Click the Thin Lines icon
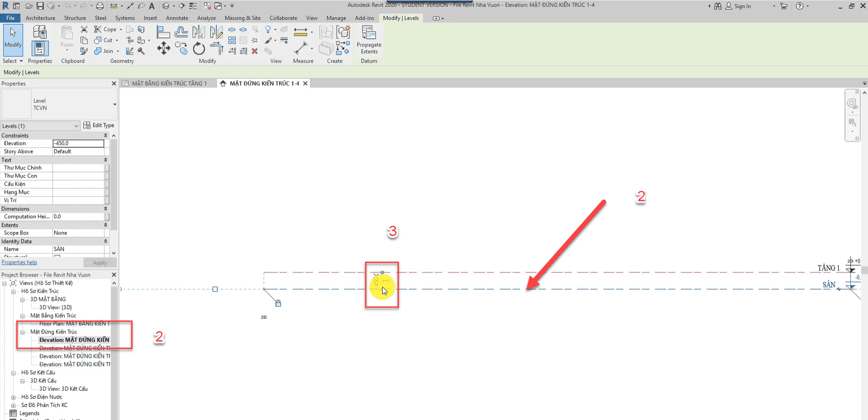Image resolution: width=868 pixels, height=420 pixels. [x=193, y=6]
